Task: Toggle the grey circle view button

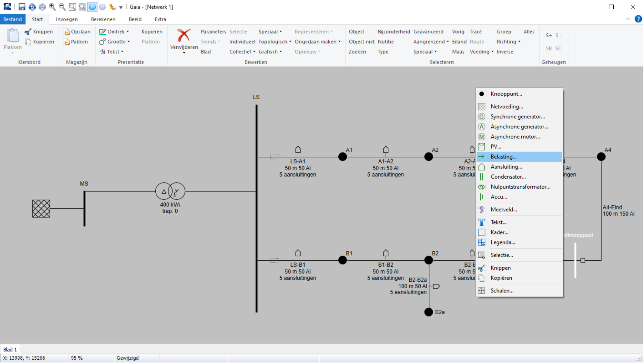Action: point(103,7)
